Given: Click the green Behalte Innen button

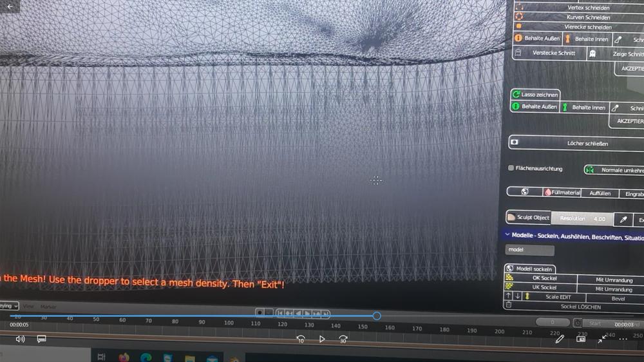Looking at the screenshot, I should (585, 107).
